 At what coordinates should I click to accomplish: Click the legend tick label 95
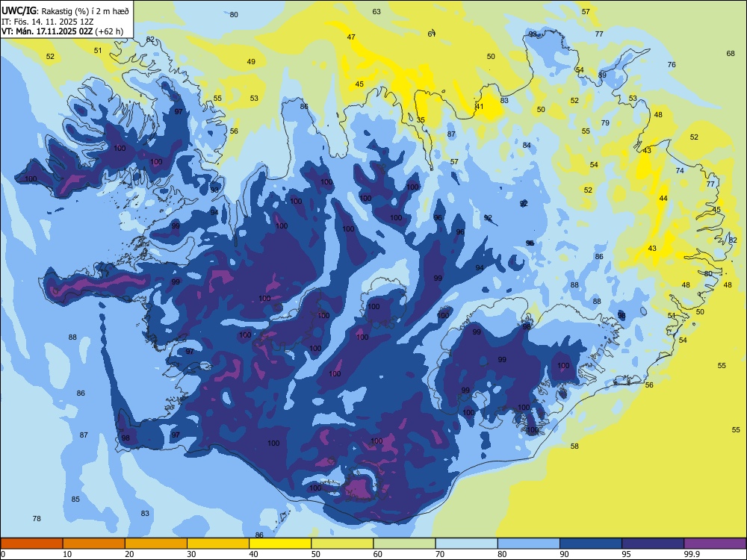coord(626,554)
